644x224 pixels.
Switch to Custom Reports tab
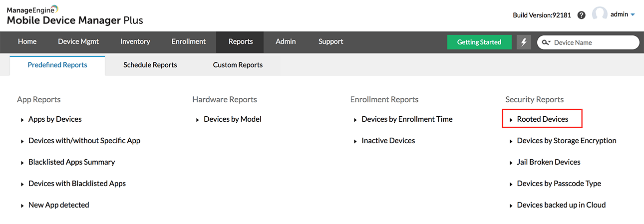coord(238,65)
